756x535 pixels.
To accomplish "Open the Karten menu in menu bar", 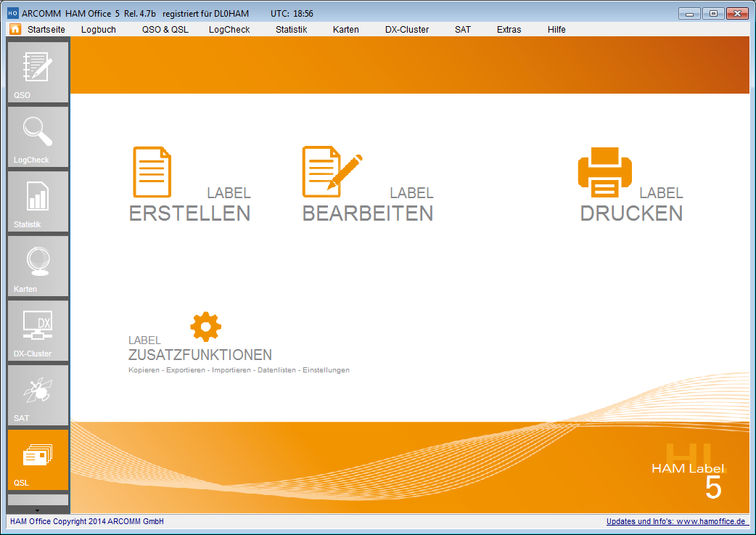I will point(345,30).
